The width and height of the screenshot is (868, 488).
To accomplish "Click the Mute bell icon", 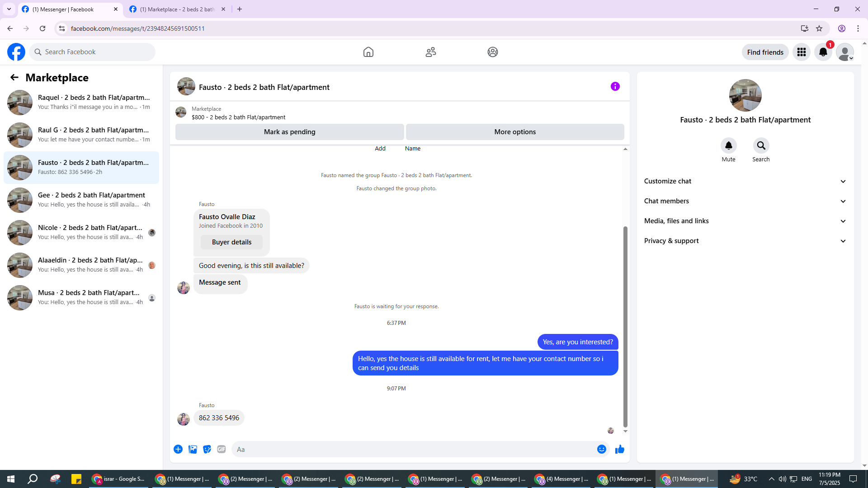I will (728, 145).
